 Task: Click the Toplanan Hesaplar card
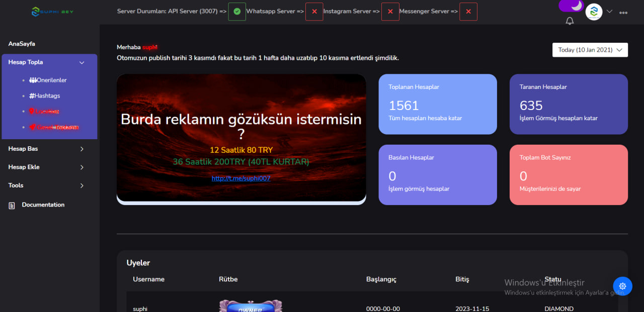coord(438,105)
